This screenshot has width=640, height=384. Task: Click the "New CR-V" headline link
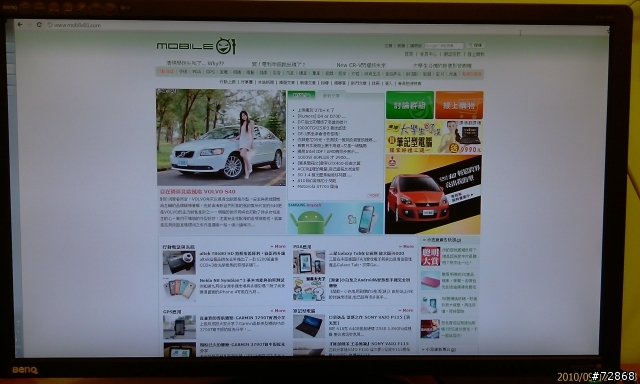point(361,65)
